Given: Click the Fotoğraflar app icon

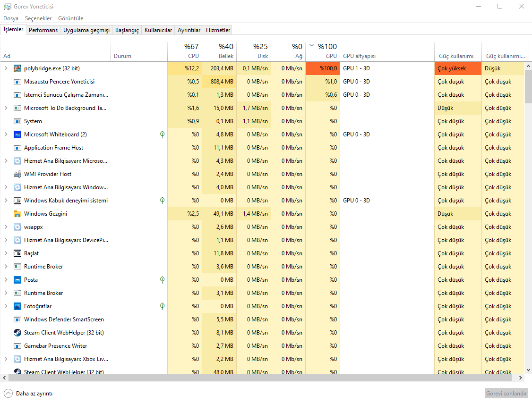Looking at the screenshot, I should 17,306.
